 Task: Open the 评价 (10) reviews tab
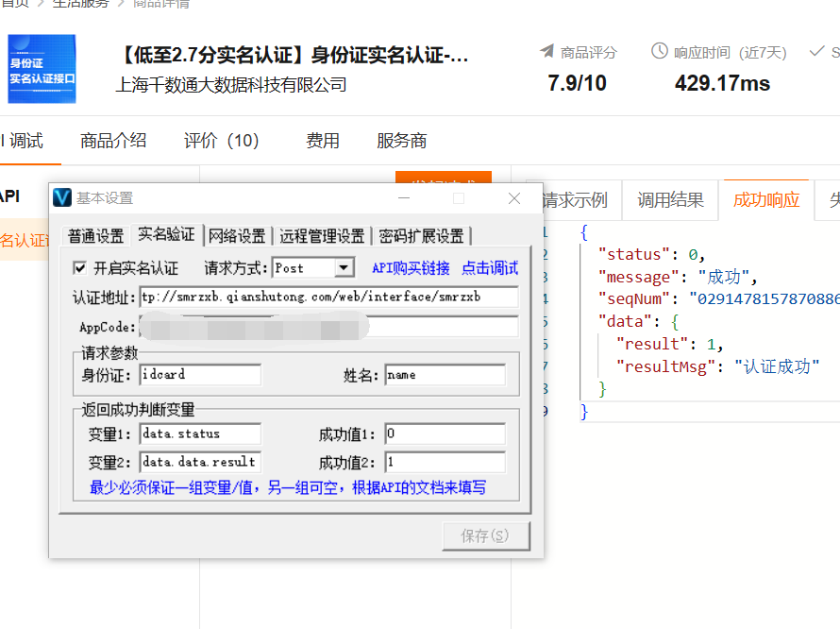tap(221, 141)
